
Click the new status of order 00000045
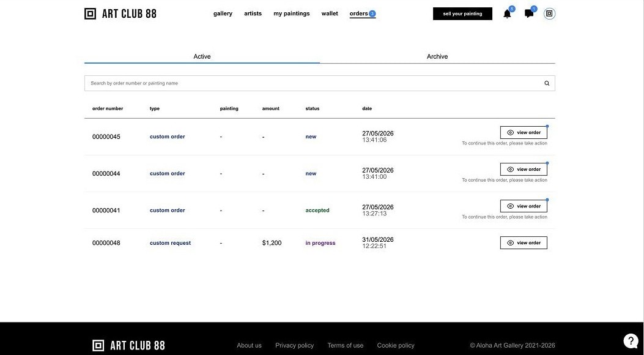point(311,136)
